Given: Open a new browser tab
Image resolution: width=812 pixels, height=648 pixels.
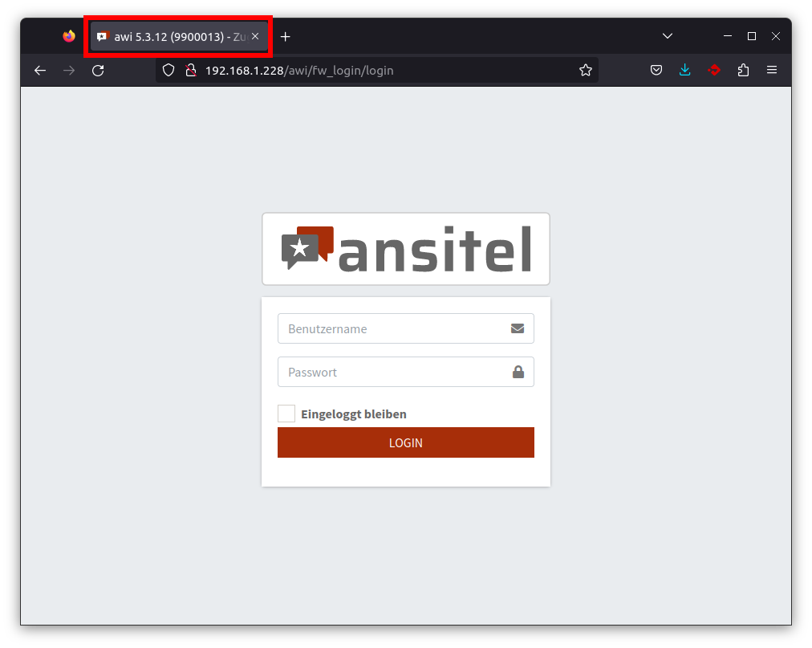Looking at the screenshot, I should pos(285,37).
